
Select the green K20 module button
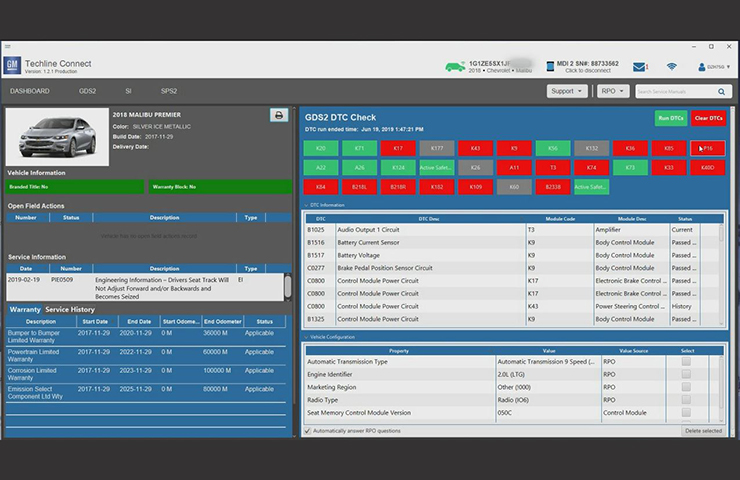[x=321, y=148]
